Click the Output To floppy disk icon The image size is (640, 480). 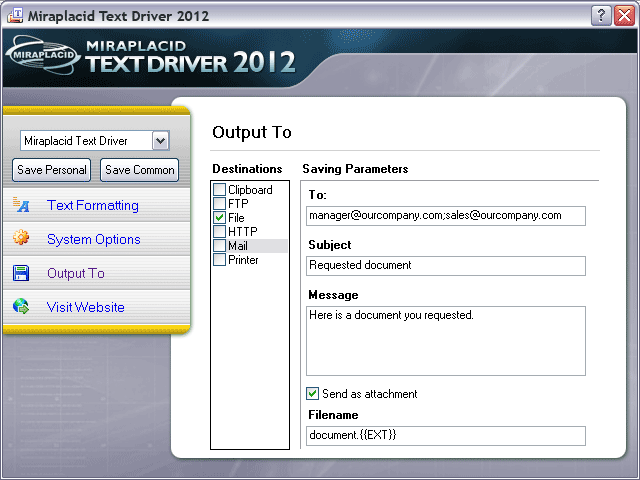point(21,273)
